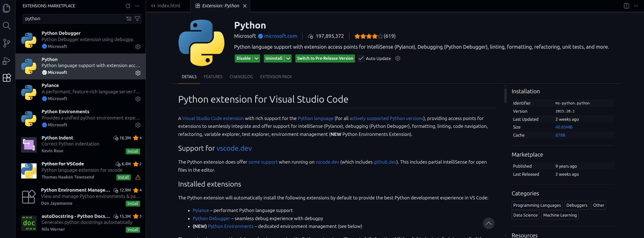The image size is (644, 238).
Task: Select the Programming Languages category
Action: point(537,205)
